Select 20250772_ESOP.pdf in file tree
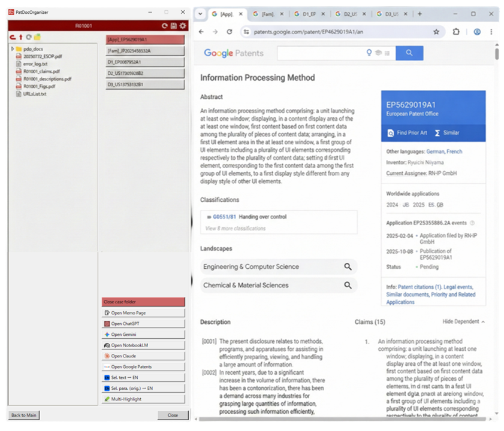The width and height of the screenshot is (504, 431). point(39,56)
